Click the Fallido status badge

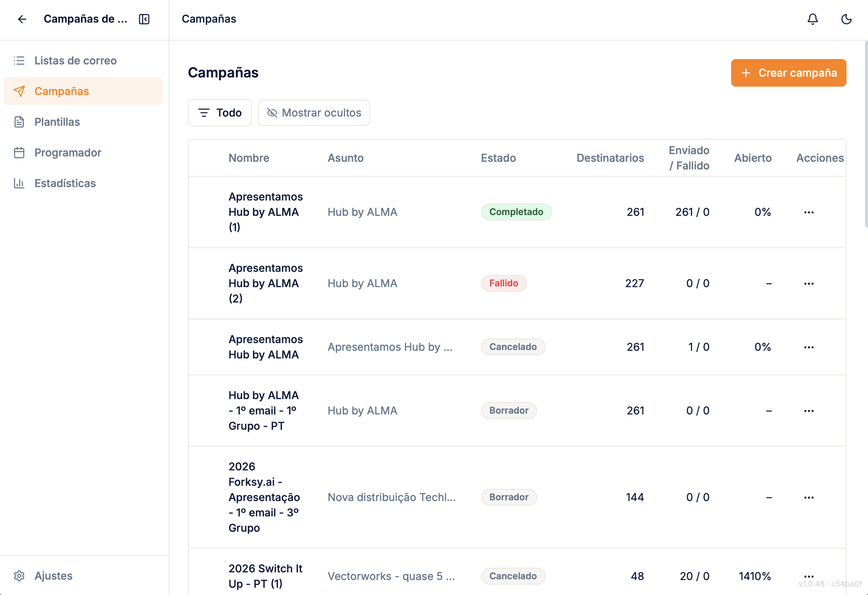point(503,283)
